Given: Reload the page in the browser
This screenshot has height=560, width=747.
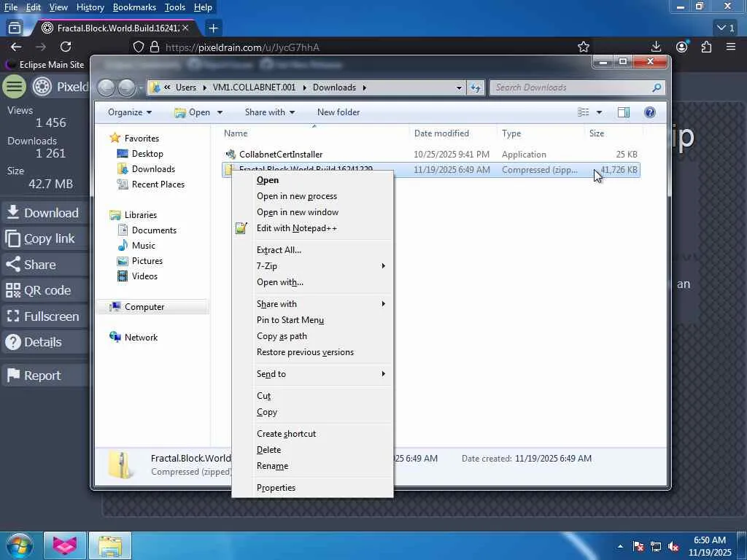Looking at the screenshot, I should pyautogui.click(x=66, y=47).
